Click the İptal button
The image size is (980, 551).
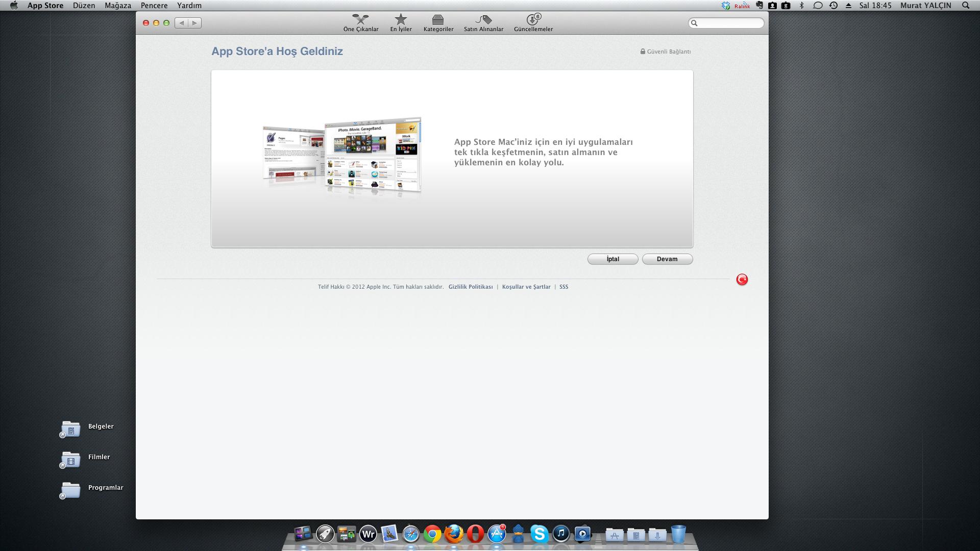tap(612, 259)
